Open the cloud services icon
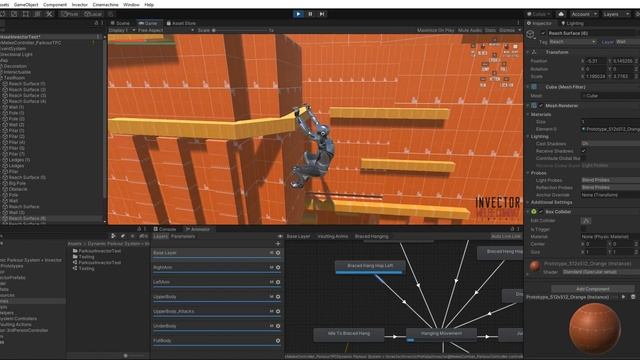 561,14
